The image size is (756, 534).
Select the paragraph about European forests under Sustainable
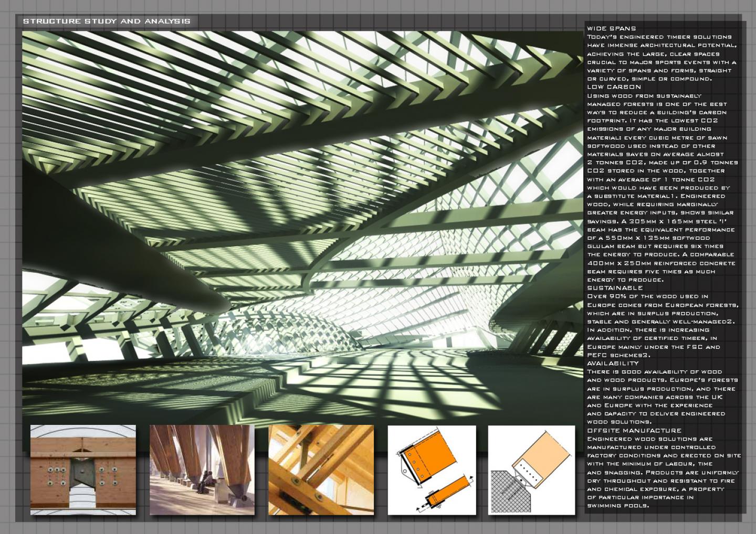(x=661, y=326)
